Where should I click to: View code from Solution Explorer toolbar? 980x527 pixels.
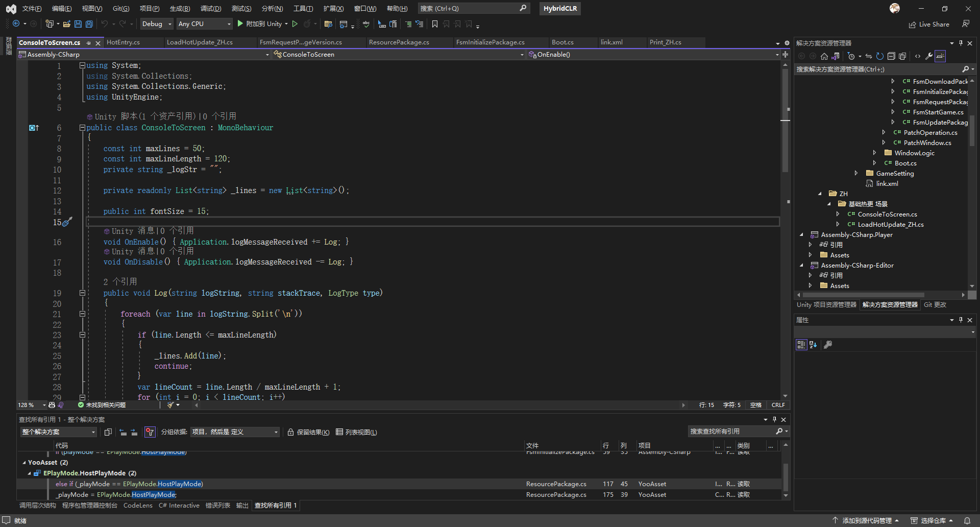(918, 56)
